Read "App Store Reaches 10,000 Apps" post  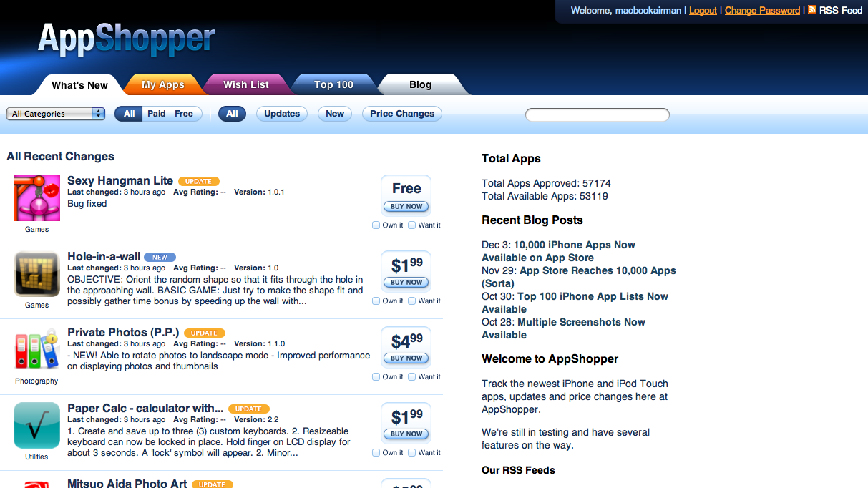pos(579,277)
